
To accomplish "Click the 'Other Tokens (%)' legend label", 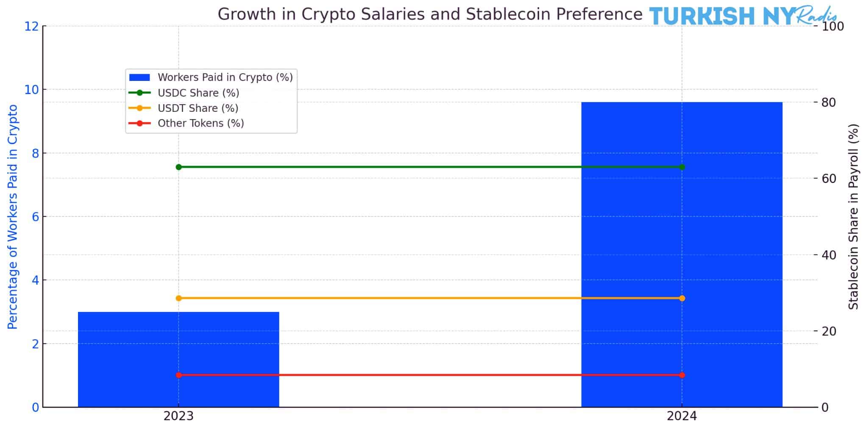I will 201,123.
